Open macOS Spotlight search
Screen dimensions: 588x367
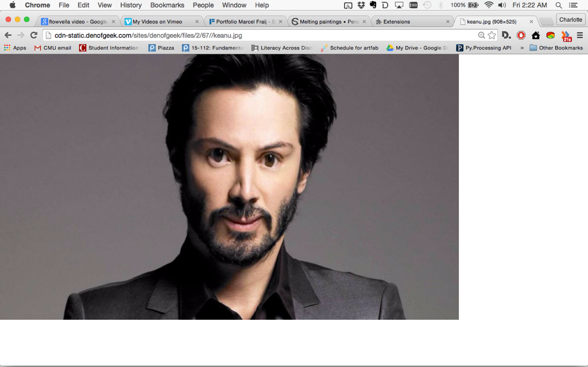pyautogui.click(x=558, y=5)
